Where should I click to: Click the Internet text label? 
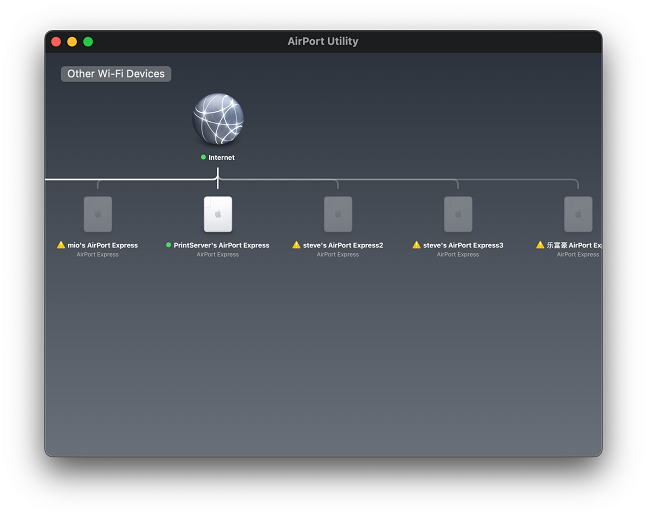pos(222,157)
